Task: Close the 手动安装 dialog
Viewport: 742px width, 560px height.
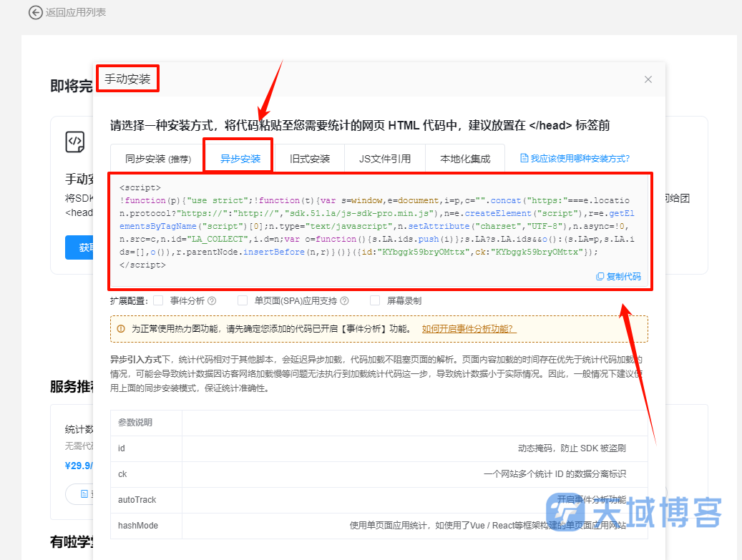Action: click(648, 79)
